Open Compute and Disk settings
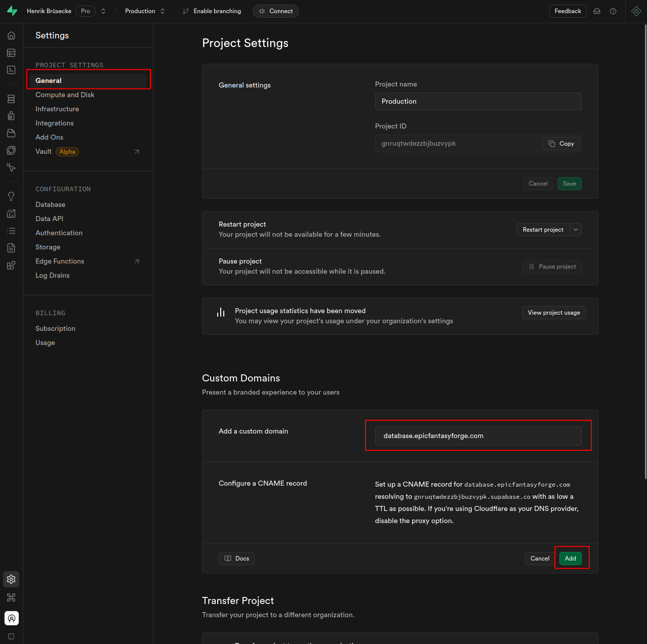The height and width of the screenshot is (644, 647). 65,95
